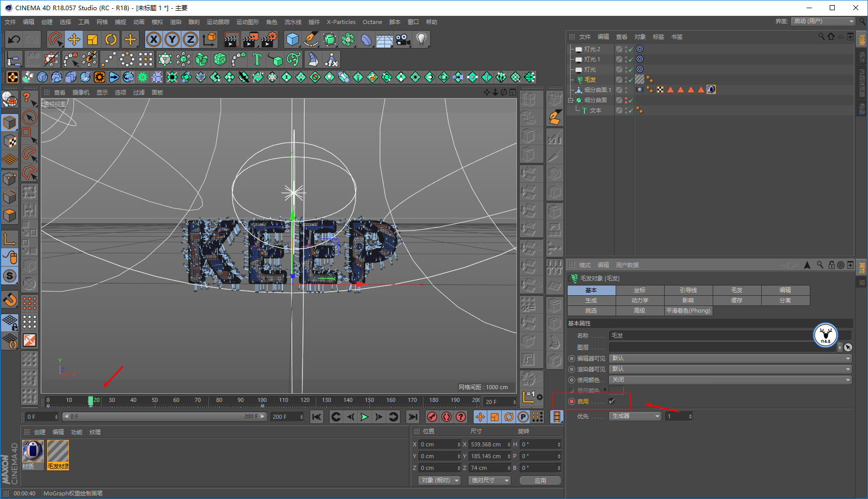Click the record active objects button
Image resolution: width=868 pixels, height=499 pixels.
432,417
